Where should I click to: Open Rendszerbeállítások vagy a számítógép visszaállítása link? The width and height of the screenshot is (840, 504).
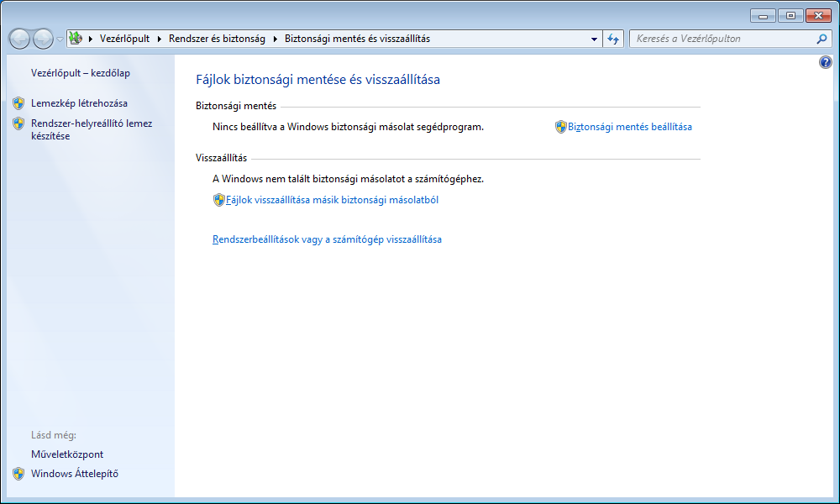[327, 239]
